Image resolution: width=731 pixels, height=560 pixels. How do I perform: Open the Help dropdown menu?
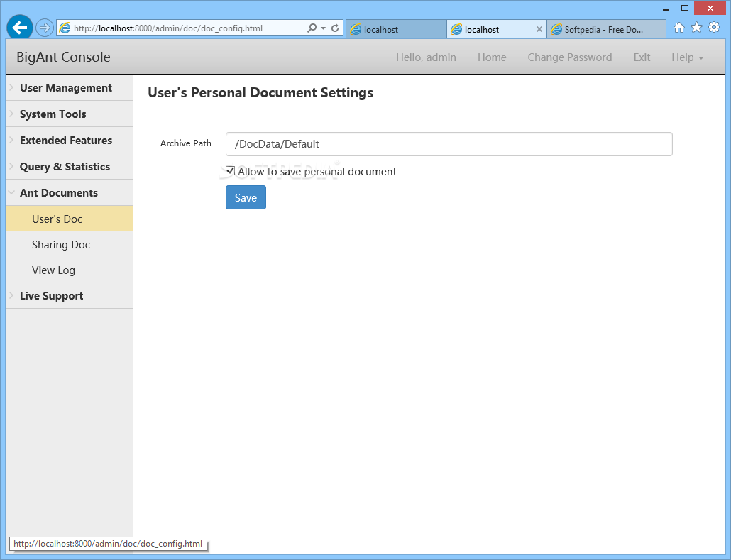(687, 57)
